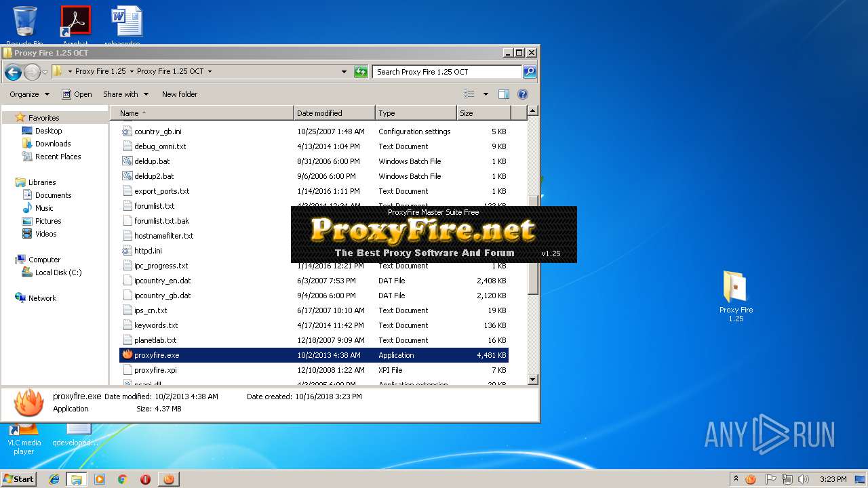Click the Explorer Forward arrow button

32,72
